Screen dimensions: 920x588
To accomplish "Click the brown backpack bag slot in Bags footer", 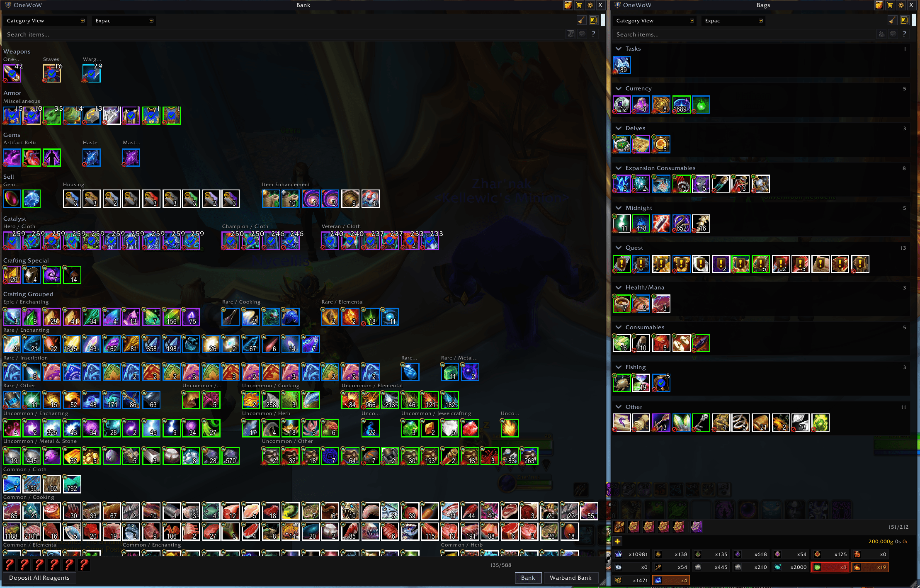I will coord(619,527).
